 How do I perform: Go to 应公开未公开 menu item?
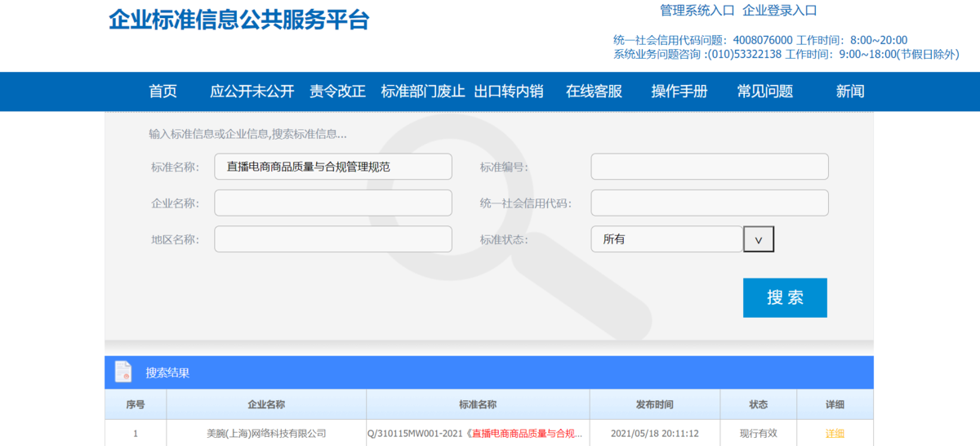click(252, 91)
